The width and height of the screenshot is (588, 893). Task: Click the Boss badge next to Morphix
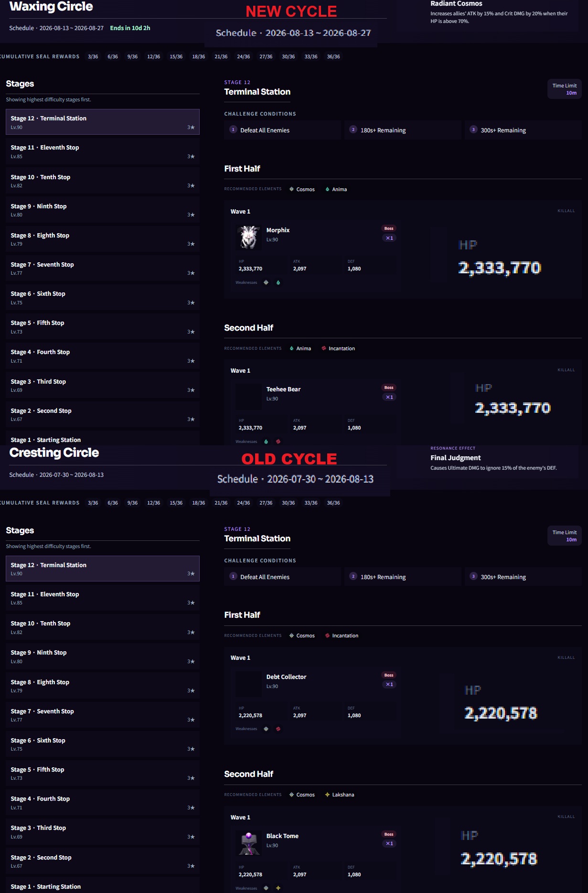(x=389, y=228)
